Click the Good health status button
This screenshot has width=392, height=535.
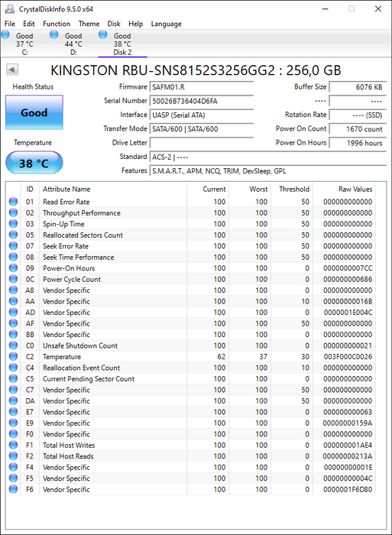[34, 112]
